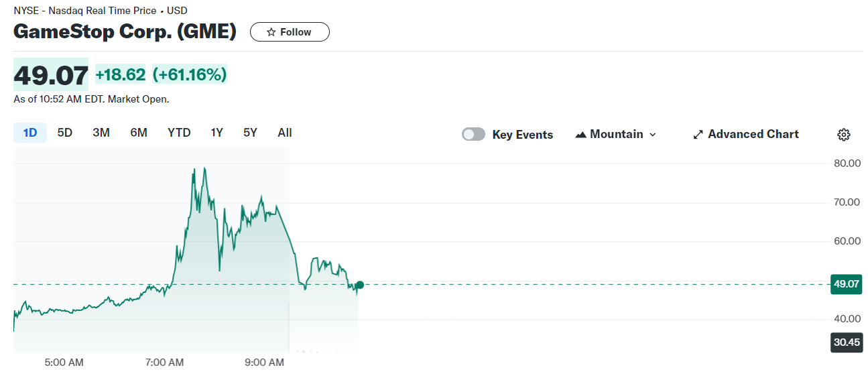868x380 pixels.
Task: Expand the Mountain dropdown chevron
Action: pos(653,135)
